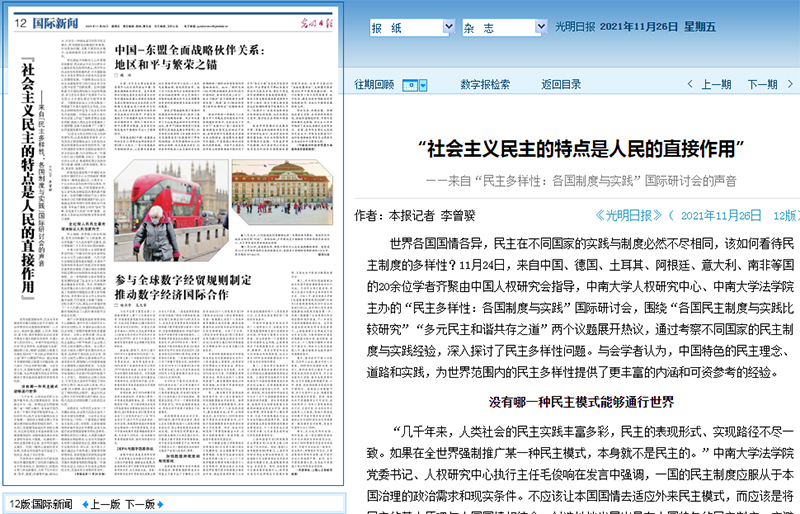
Task: Click the 下一版 next page link
Action: coord(140,504)
